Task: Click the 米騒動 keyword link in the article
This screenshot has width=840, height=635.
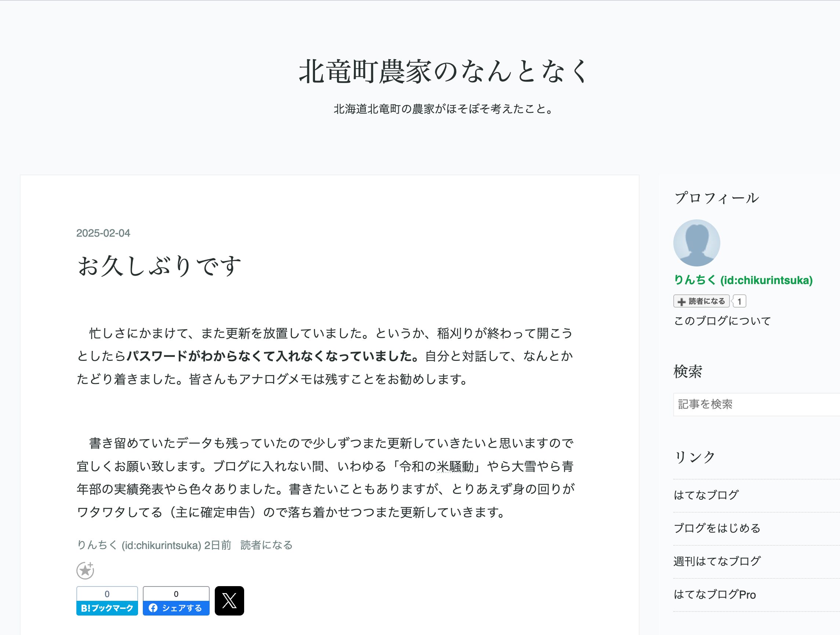Action: tap(455, 466)
